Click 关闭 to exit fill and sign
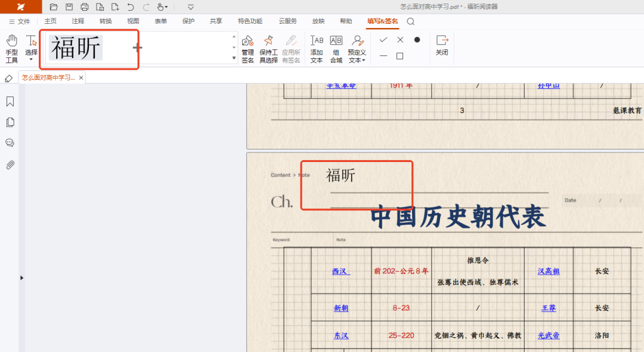Image resolution: width=644 pixels, height=352 pixels. [442, 48]
